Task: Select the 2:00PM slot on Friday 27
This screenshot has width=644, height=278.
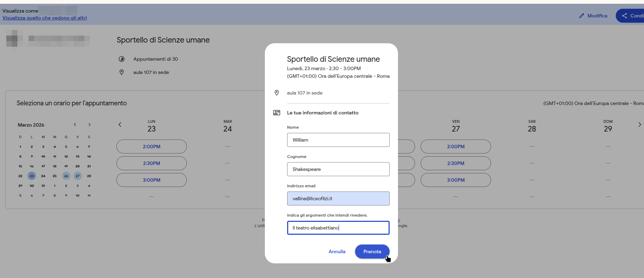Action: tap(456, 146)
